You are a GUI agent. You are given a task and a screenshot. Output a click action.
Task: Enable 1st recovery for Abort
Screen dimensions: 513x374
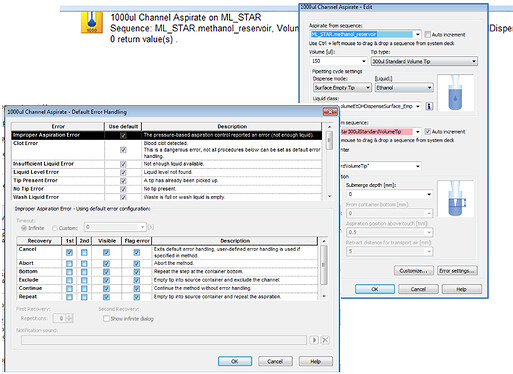click(69, 263)
